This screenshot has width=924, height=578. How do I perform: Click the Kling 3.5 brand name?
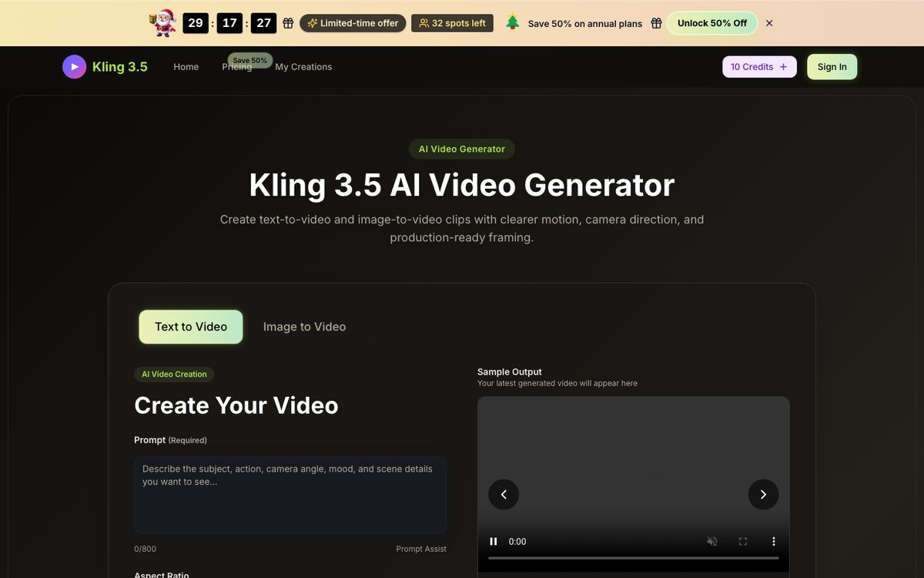pyautogui.click(x=120, y=67)
